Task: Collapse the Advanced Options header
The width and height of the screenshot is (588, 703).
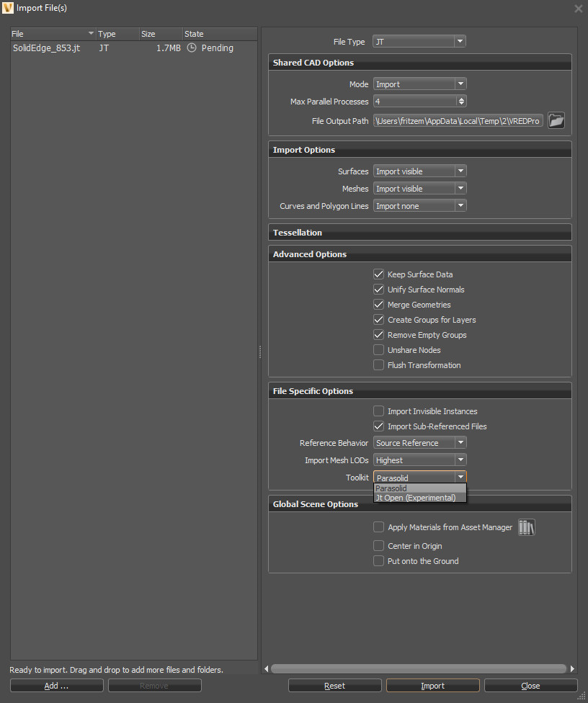Action: pos(420,254)
